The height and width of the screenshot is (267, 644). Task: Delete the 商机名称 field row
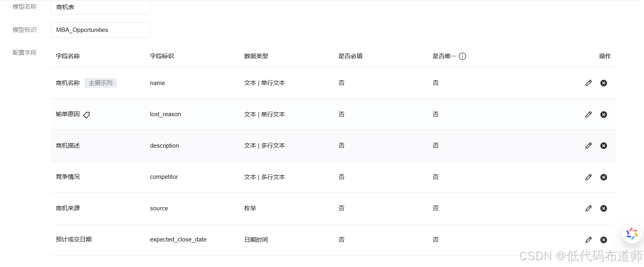[x=604, y=83]
